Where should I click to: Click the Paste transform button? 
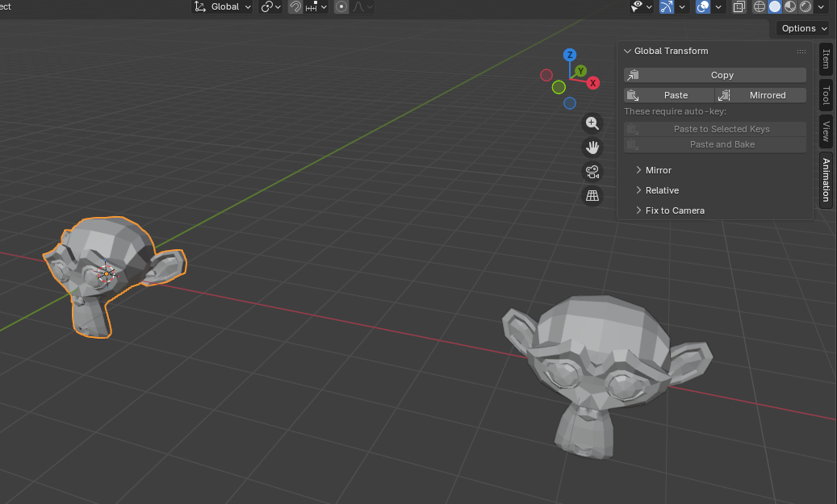(669, 95)
